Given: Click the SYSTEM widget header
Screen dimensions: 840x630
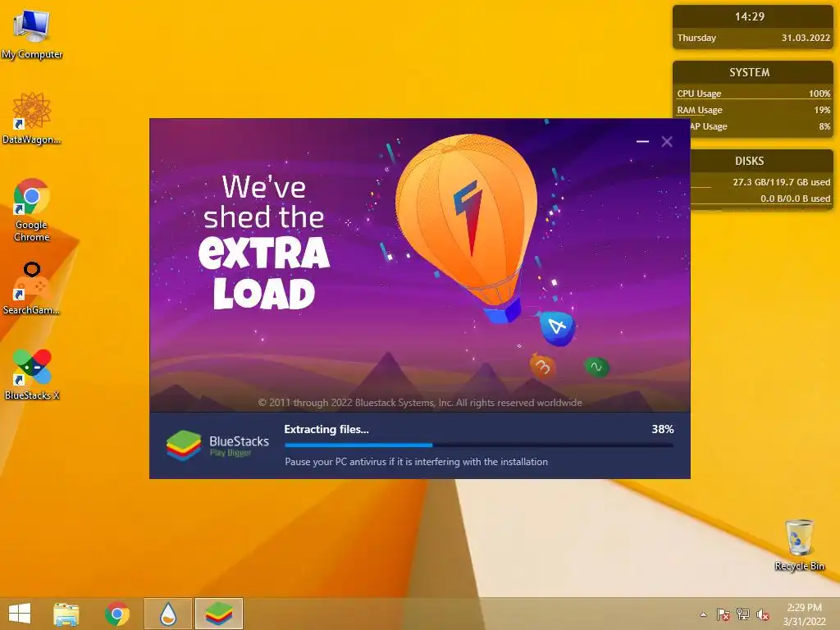Looking at the screenshot, I should point(749,72).
